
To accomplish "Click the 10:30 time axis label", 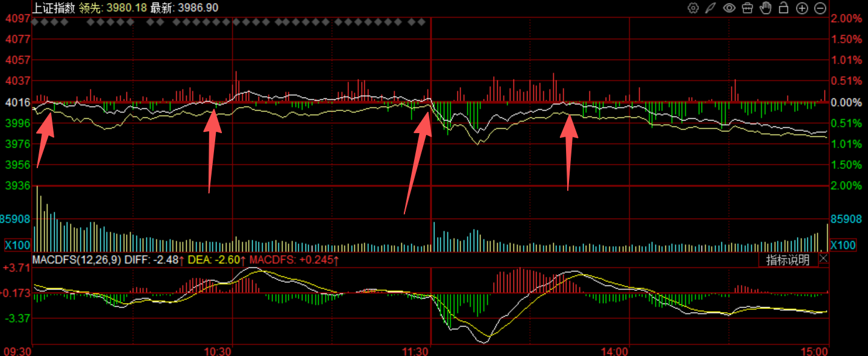I will [218, 351].
